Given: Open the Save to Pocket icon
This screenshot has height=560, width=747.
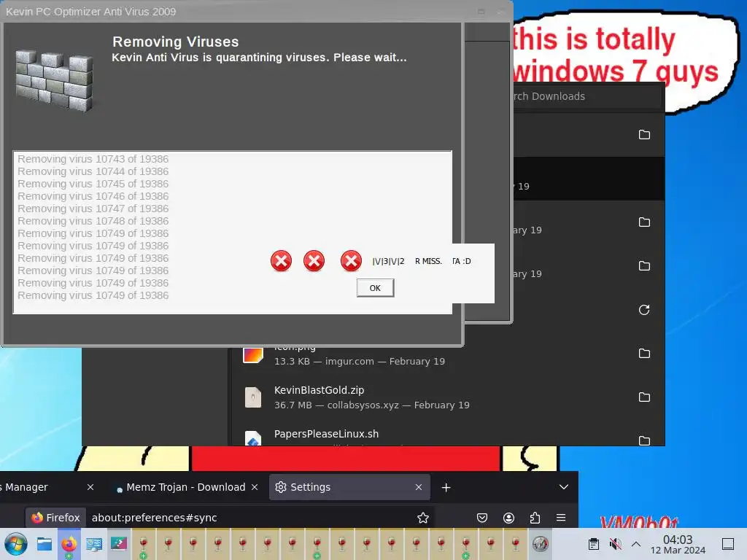Looking at the screenshot, I should (482, 518).
